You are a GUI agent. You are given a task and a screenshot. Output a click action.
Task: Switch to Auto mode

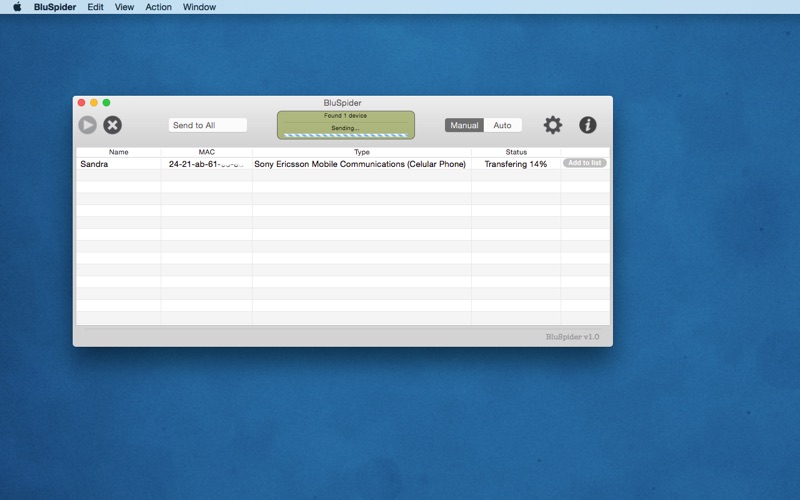tap(503, 125)
